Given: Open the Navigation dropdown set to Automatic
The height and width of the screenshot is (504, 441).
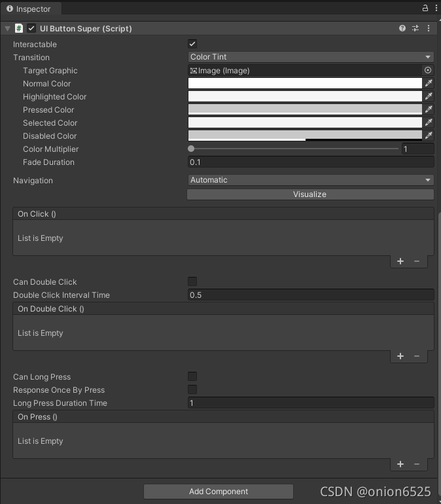Looking at the screenshot, I should [x=311, y=180].
